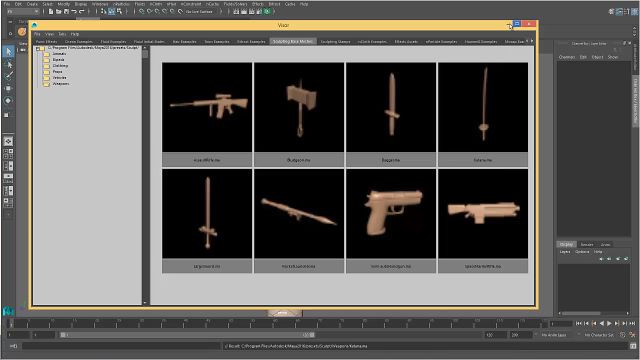Open Maya main File menu
The height and width of the screenshot is (360, 640).
point(7,4)
